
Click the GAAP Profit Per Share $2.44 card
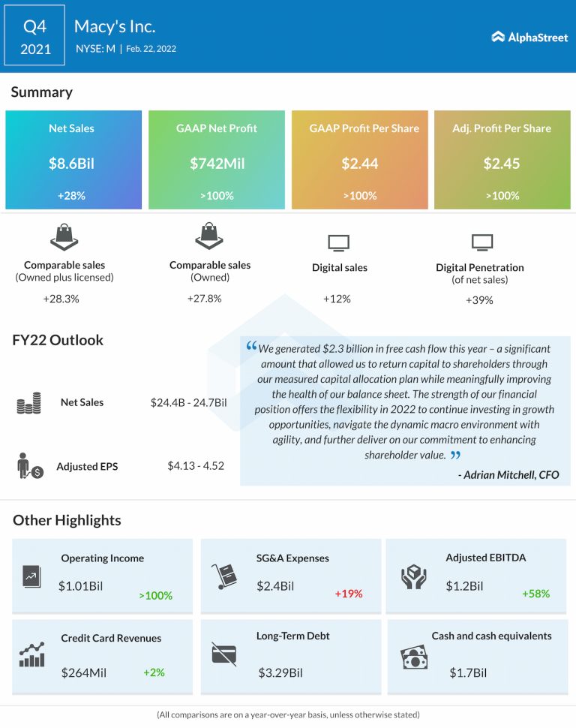click(360, 160)
